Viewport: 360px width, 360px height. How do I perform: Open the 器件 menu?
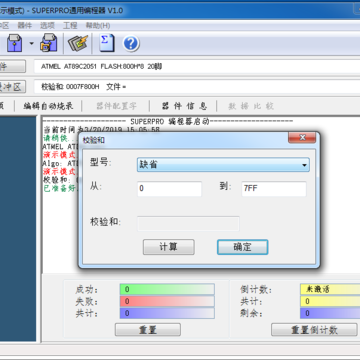click(x=24, y=26)
